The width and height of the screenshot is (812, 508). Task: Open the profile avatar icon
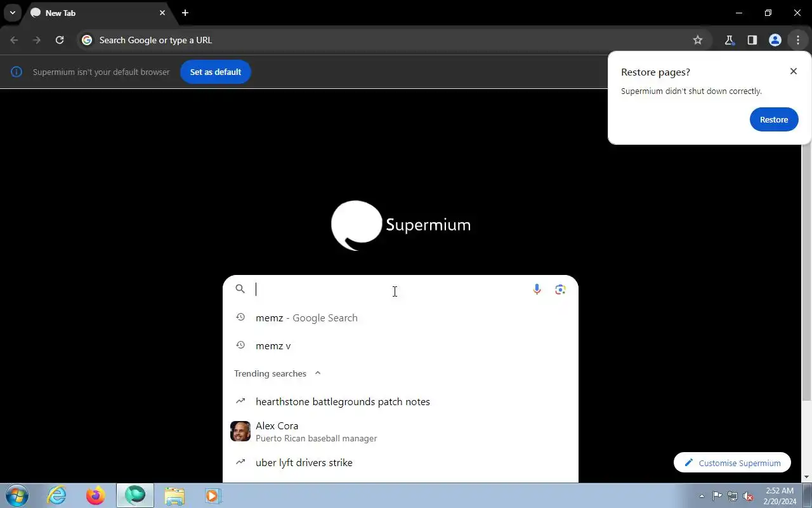pyautogui.click(x=775, y=40)
